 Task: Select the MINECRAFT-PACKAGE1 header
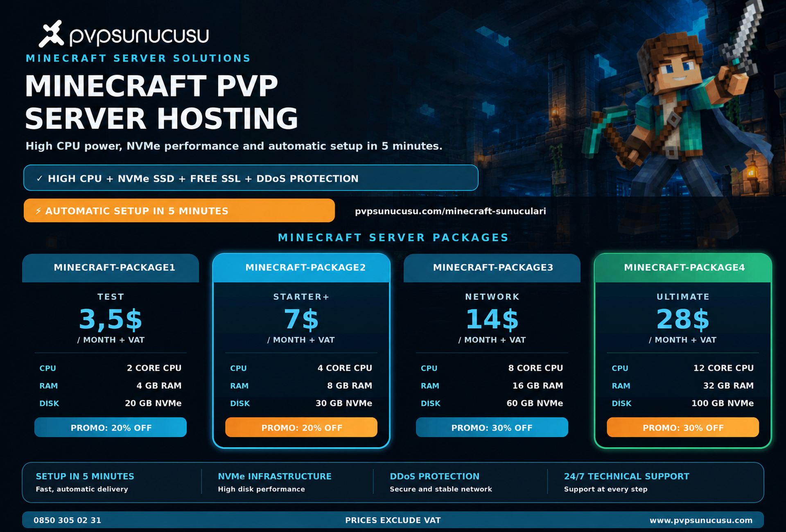coord(111,268)
